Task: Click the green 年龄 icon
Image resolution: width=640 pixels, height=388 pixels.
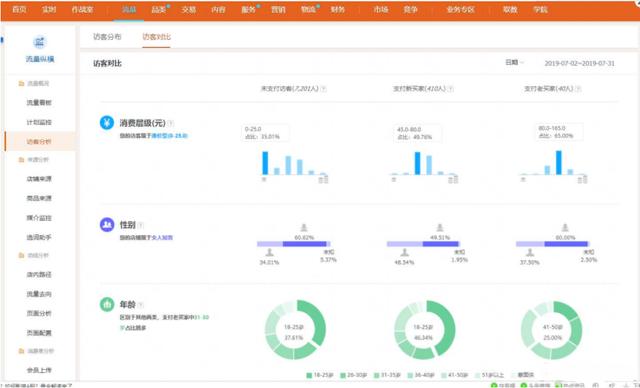Action: coord(107,304)
